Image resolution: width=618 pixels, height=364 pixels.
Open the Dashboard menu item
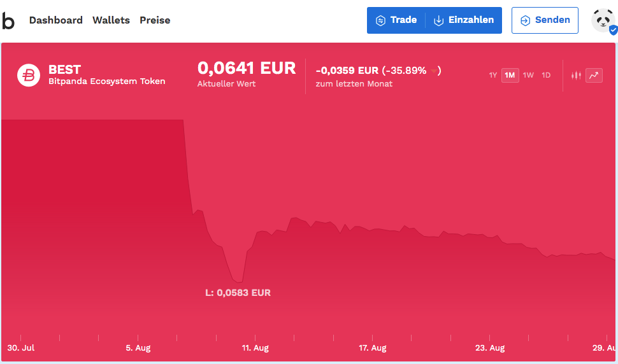pos(56,20)
